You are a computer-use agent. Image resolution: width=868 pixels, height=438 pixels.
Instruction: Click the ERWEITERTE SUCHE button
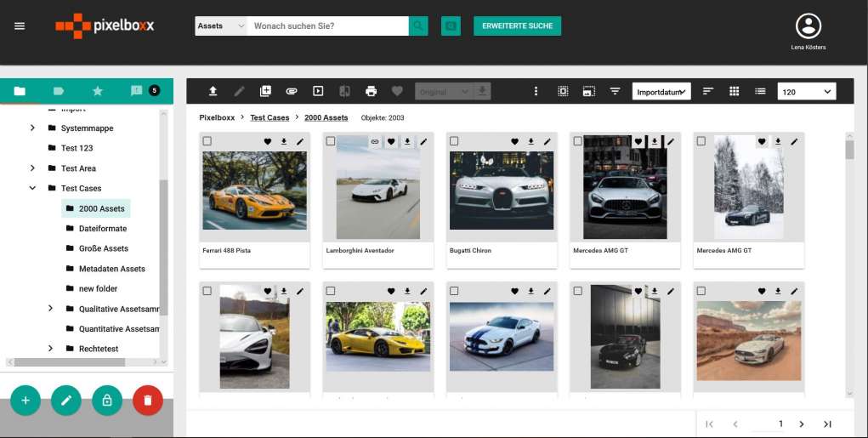(x=517, y=26)
